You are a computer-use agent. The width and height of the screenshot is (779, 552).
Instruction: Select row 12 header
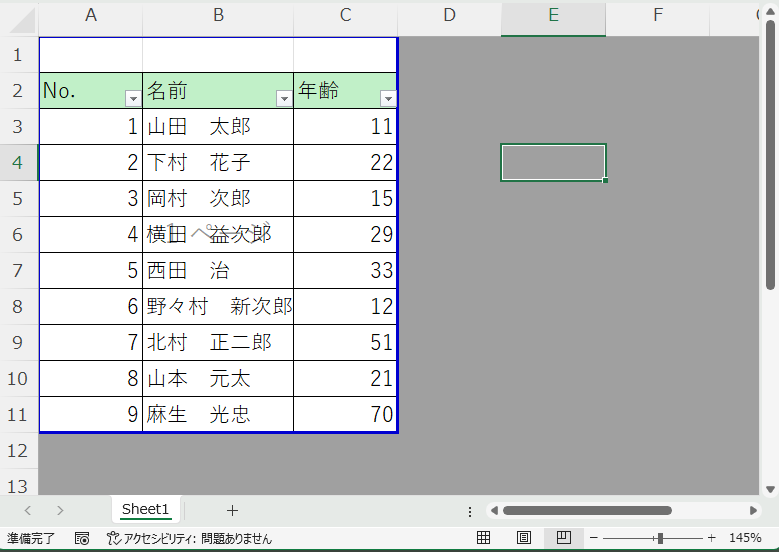[x=18, y=451]
